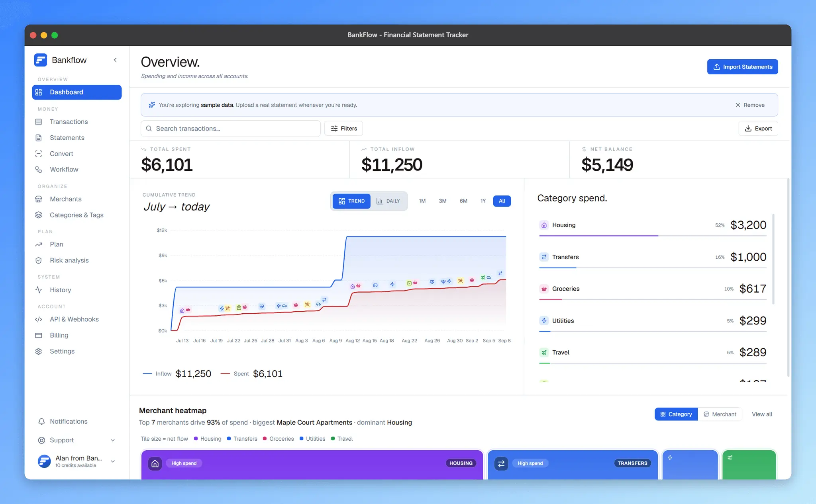Click Import Statements button
Viewport: 816px width, 504px height.
[742, 67]
